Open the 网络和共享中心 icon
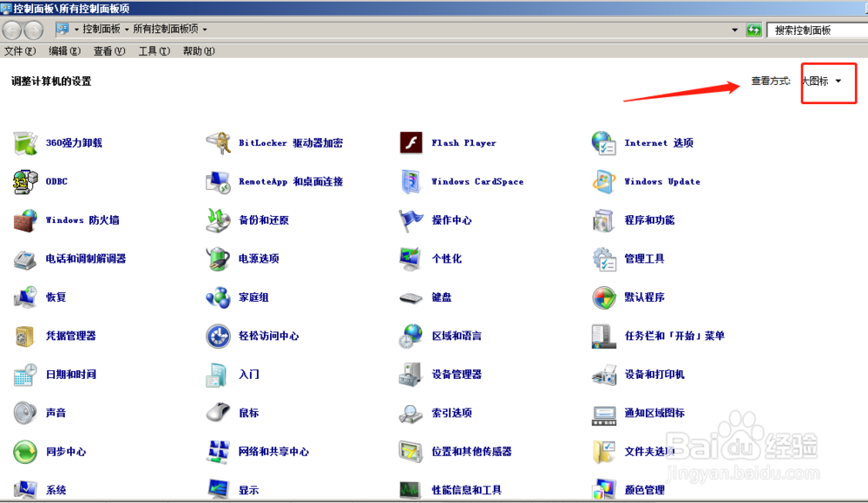Screen dimensions: 868x503 click(218, 452)
